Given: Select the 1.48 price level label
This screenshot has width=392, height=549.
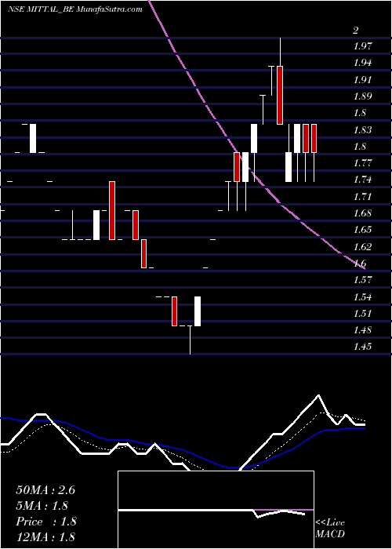Looking at the screenshot, I should click(362, 330).
